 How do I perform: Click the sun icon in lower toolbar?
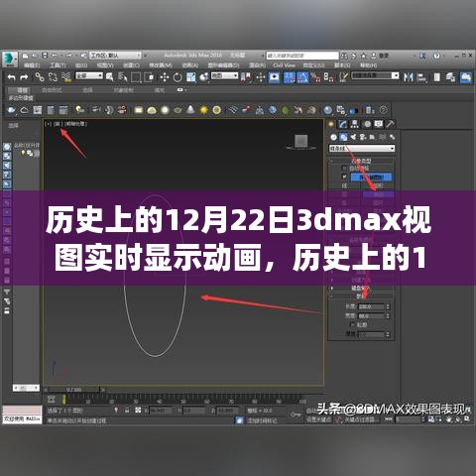(204, 109)
